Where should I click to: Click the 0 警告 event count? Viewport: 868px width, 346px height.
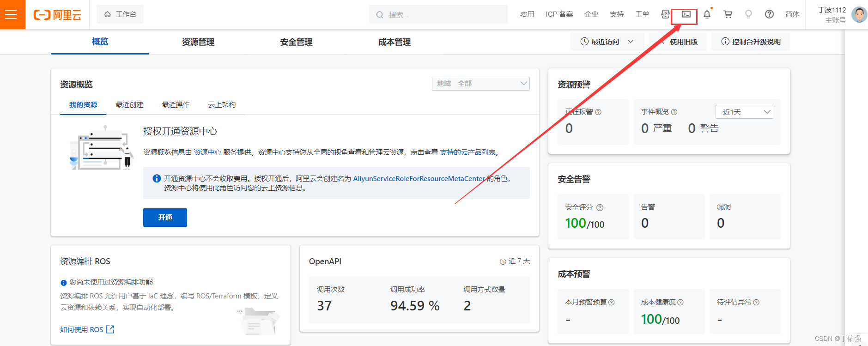tap(703, 128)
